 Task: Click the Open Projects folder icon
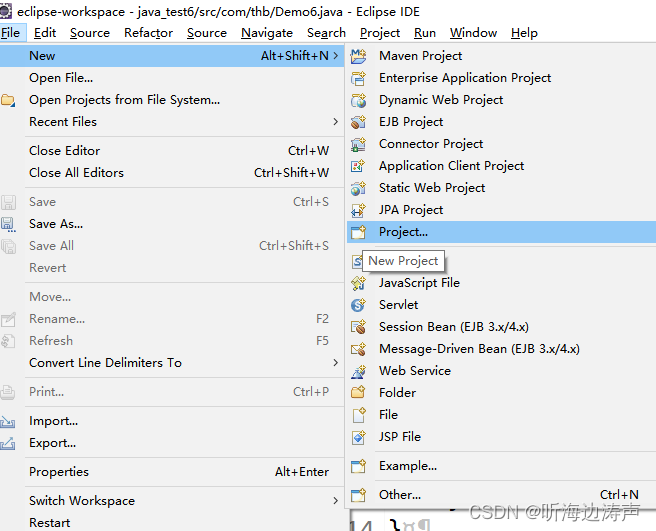[8, 100]
